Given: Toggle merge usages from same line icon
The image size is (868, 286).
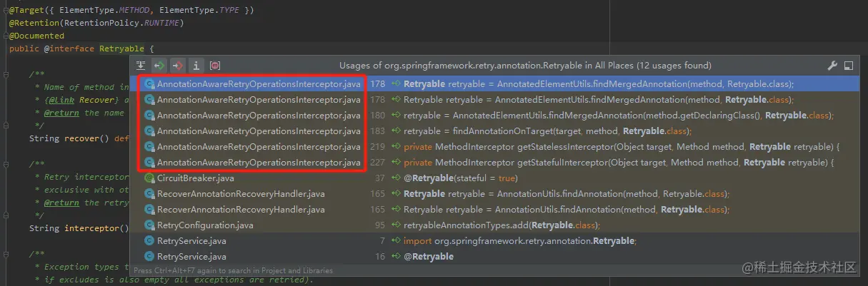Looking at the screenshot, I should 141,66.
